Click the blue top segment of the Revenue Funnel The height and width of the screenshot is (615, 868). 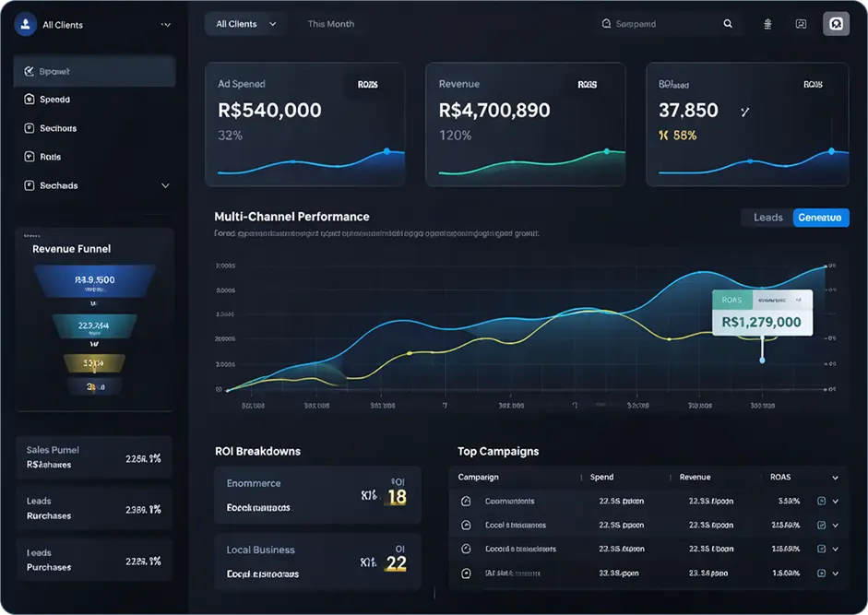(x=94, y=279)
